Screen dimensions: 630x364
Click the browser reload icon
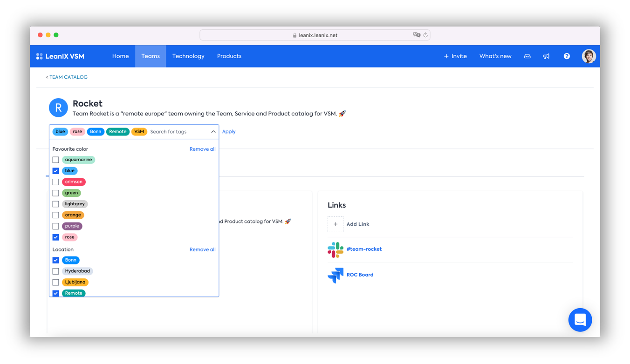click(425, 35)
